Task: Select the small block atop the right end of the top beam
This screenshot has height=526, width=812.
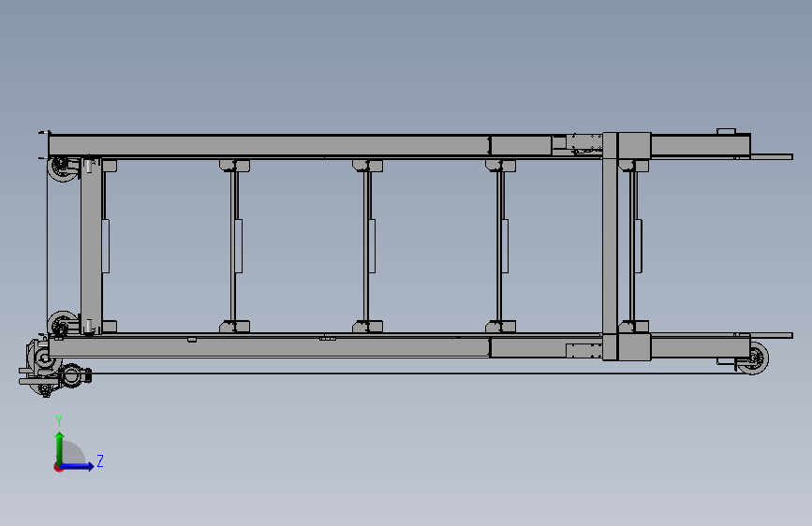Action: tap(726, 131)
